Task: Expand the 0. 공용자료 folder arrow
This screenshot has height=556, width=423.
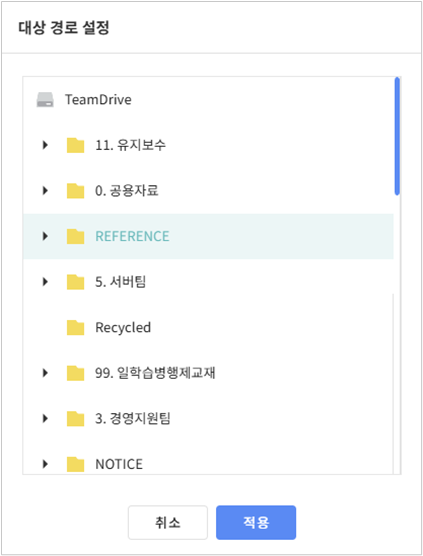Action: (45, 191)
